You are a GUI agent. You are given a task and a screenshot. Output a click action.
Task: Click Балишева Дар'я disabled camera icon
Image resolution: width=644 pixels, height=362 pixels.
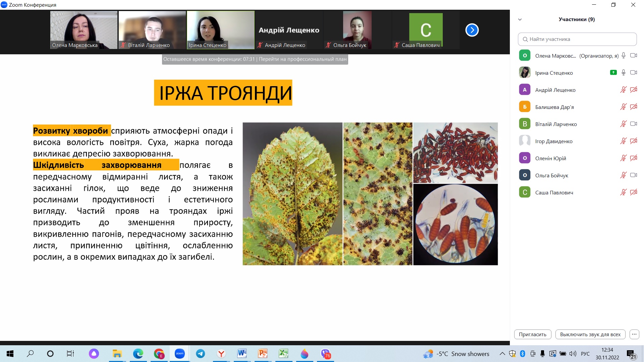(634, 107)
